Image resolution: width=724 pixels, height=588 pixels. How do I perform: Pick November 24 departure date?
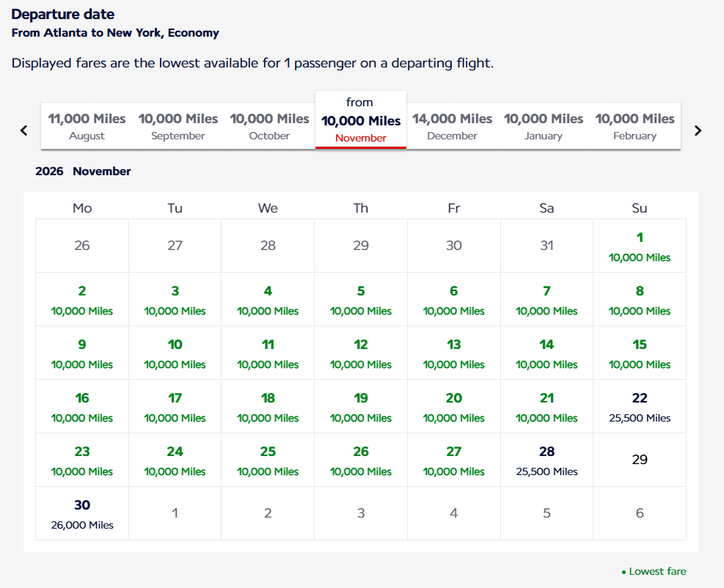(x=175, y=460)
